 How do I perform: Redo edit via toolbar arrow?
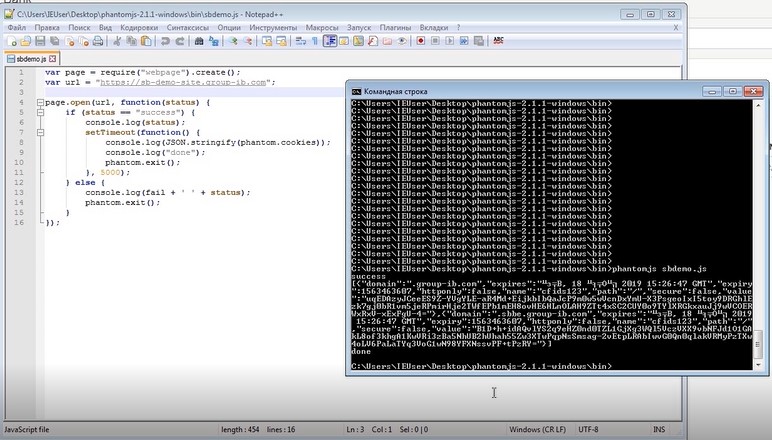pos(180,41)
